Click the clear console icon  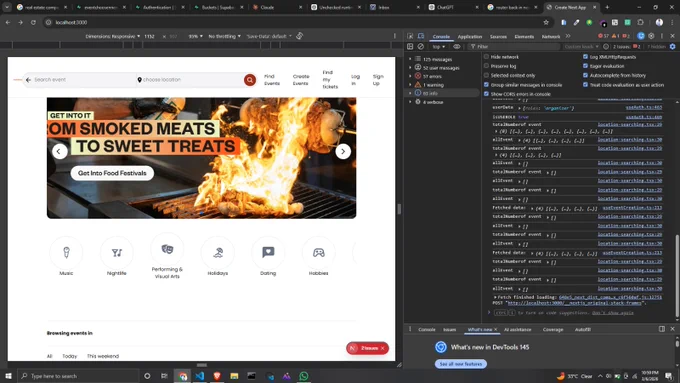click(421, 46)
